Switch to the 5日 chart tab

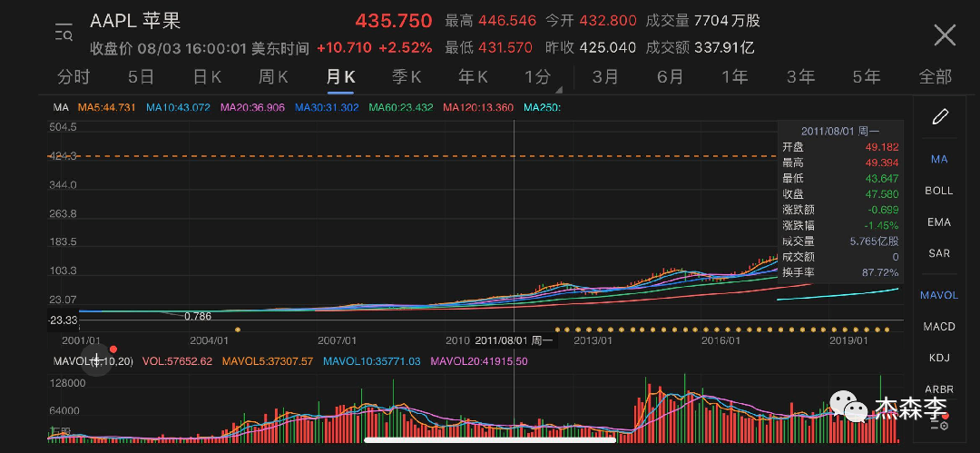point(141,76)
